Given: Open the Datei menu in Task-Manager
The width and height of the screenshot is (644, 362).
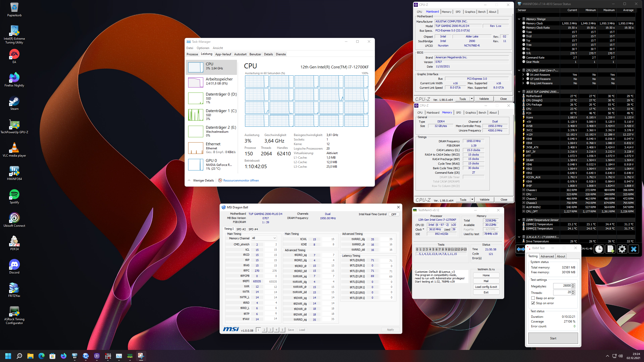Looking at the screenshot, I should 190,48.
